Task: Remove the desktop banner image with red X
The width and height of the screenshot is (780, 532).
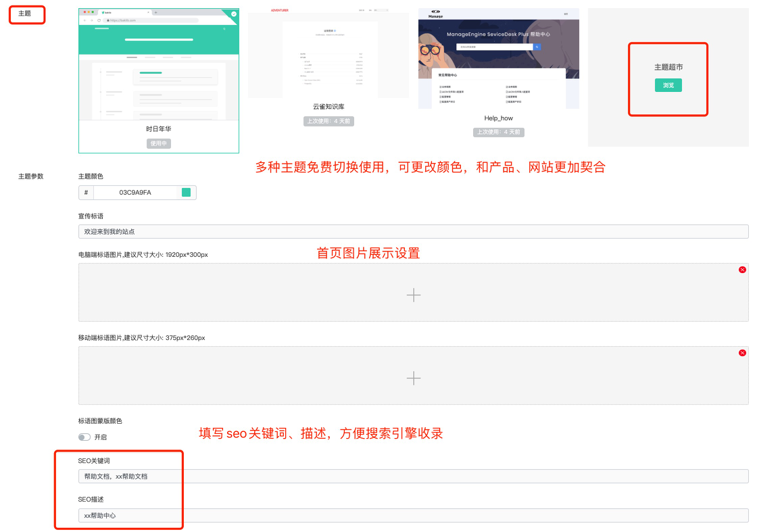Action: [x=742, y=270]
